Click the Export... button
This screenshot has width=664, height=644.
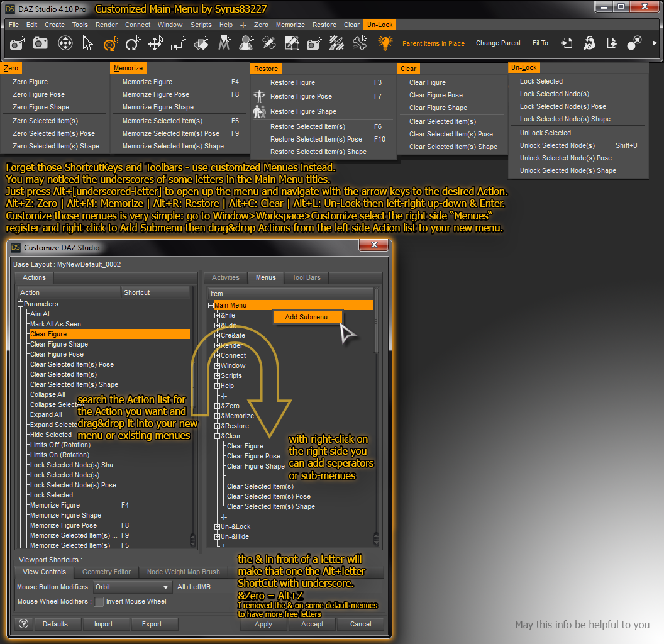(x=155, y=624)
